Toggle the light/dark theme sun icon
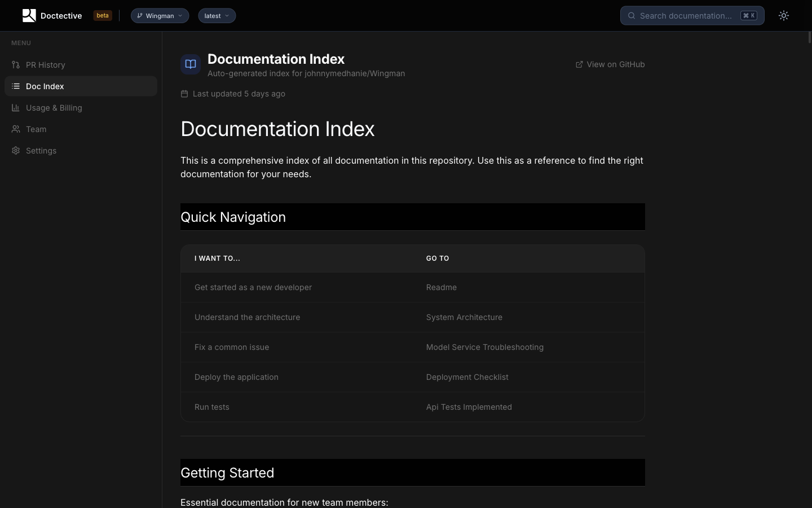812x508 pixels. 784,16
